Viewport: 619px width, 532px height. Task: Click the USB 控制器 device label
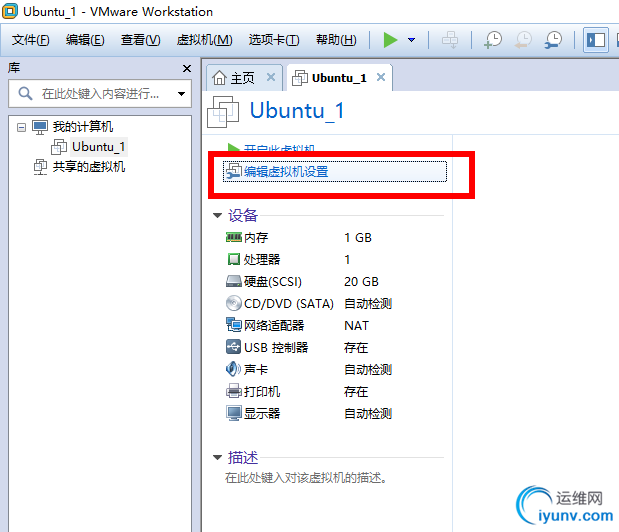[276, 348]
